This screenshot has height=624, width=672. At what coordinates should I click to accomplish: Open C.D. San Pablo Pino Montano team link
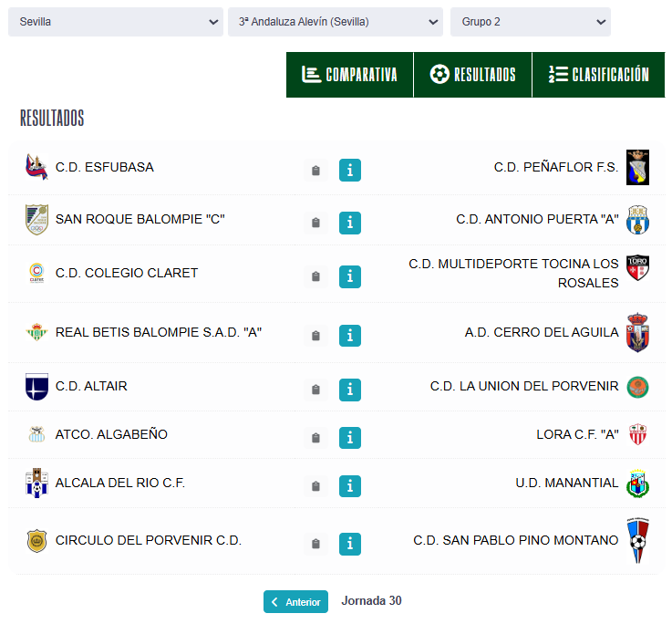515,540
